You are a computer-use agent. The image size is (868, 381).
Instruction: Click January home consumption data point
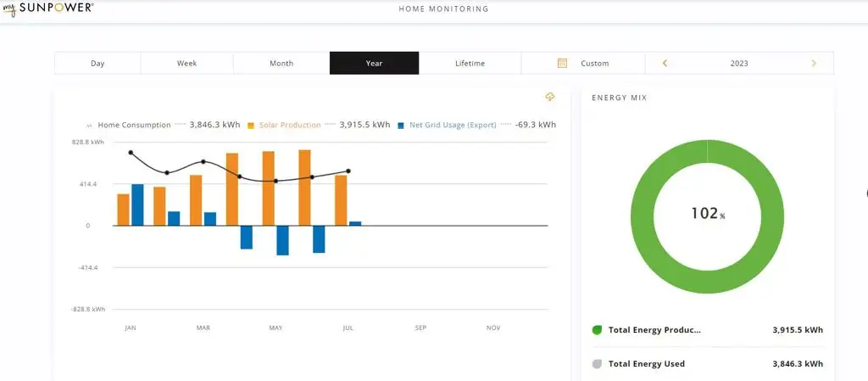pyautogui.click(x=131, y=152)
